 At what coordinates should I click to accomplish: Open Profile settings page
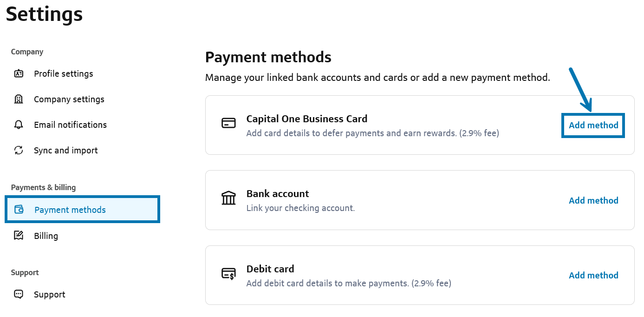tap(63, 74)
